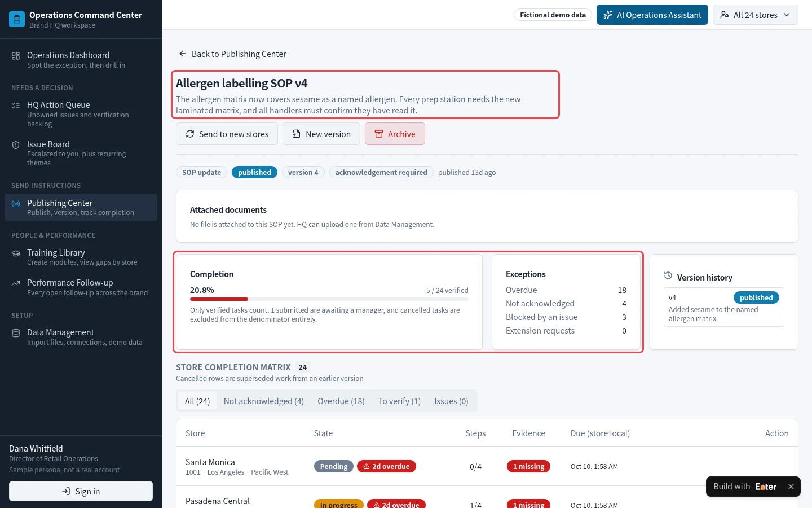Switch to the All (24) tab
This screenshot has height=508, width=812.
197,401
